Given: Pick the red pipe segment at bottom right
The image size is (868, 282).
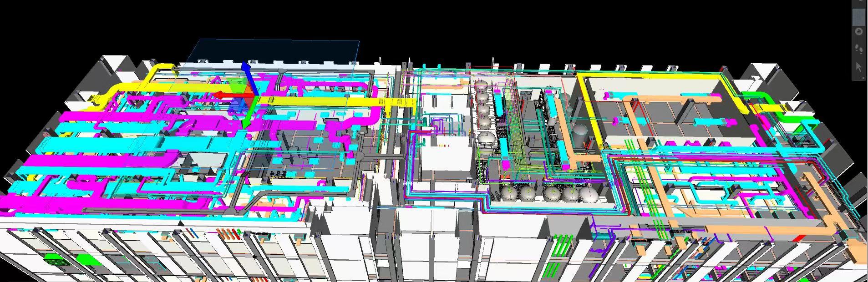Looking at the screenshot, I should pos(799,239).
